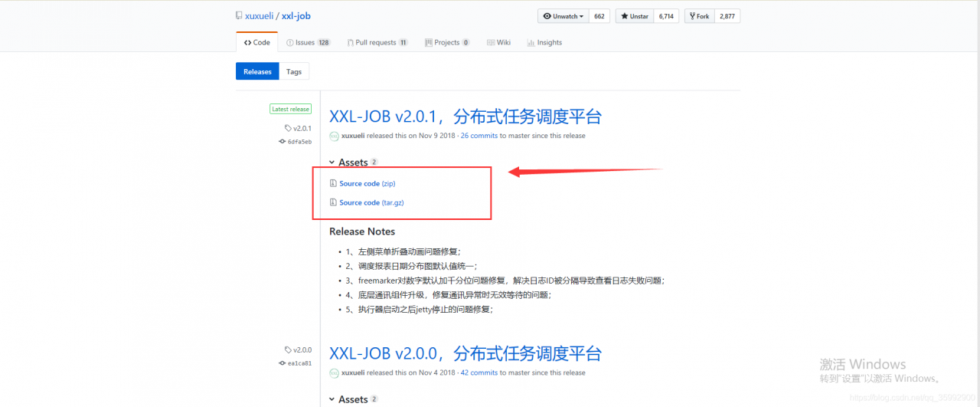Image resolution: width=980 pixels, height=407 pixels.
Task: Click the repository book icon beside xuxueli
Action: 240,16
